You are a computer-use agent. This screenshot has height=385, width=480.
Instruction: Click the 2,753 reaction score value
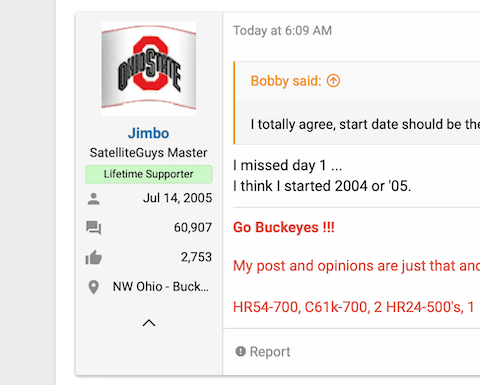196,257
